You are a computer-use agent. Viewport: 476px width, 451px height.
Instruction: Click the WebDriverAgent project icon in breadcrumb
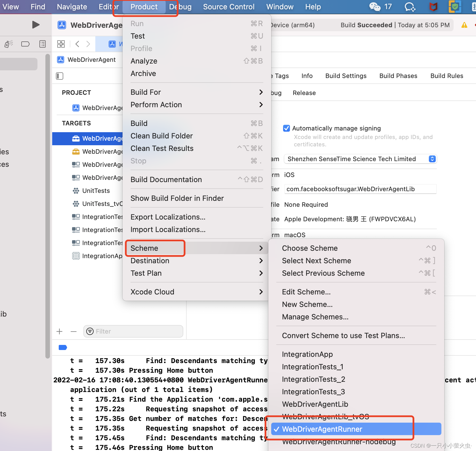pos(61,60)
